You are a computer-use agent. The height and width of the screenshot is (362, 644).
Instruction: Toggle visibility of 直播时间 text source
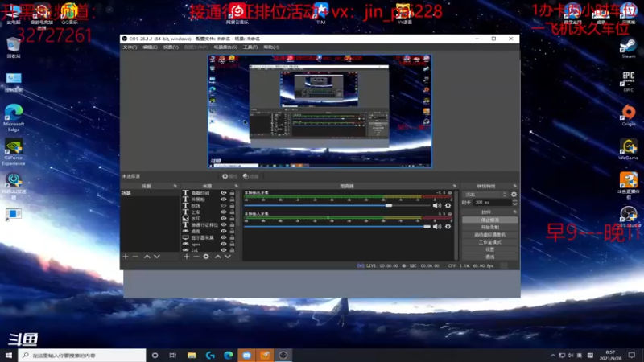click(224, 193)
